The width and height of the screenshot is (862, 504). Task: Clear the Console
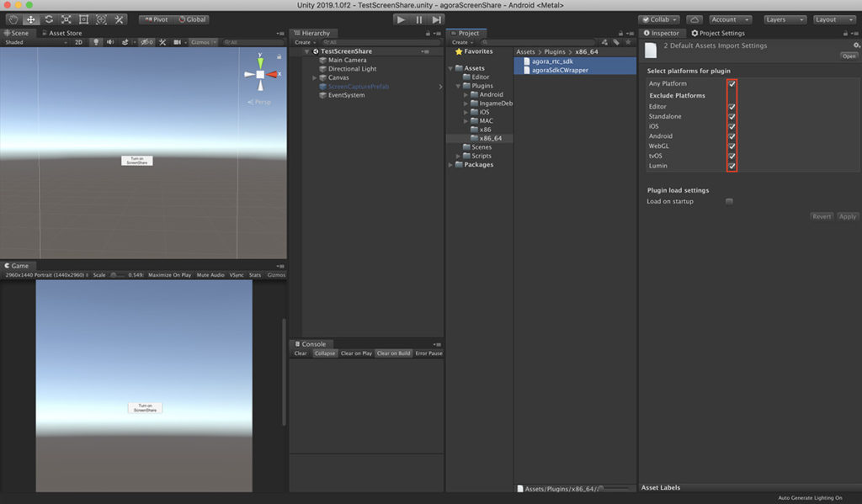(301, 353)
